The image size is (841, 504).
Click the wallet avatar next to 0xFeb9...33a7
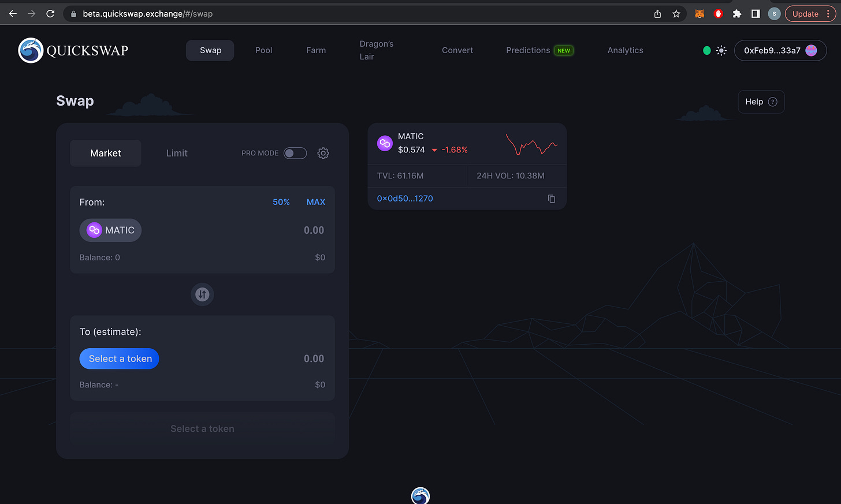coord(812,50)
